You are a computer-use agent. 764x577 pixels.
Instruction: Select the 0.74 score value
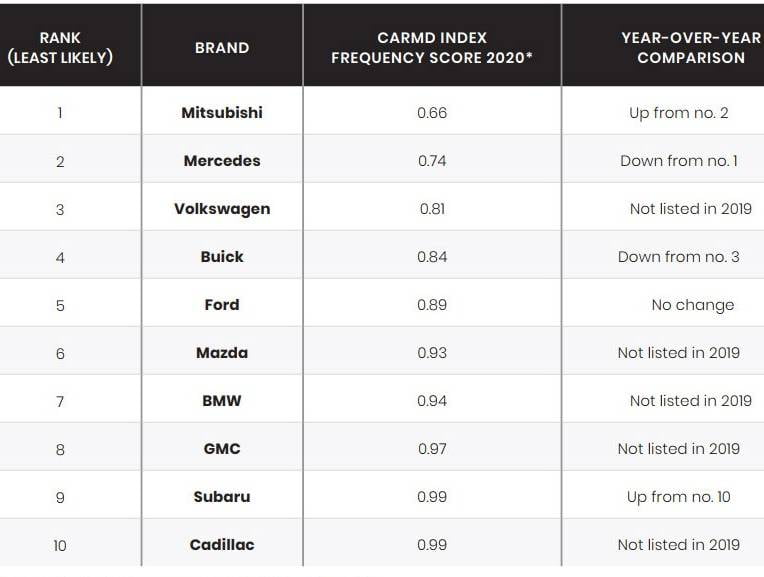tap(432, 161)
